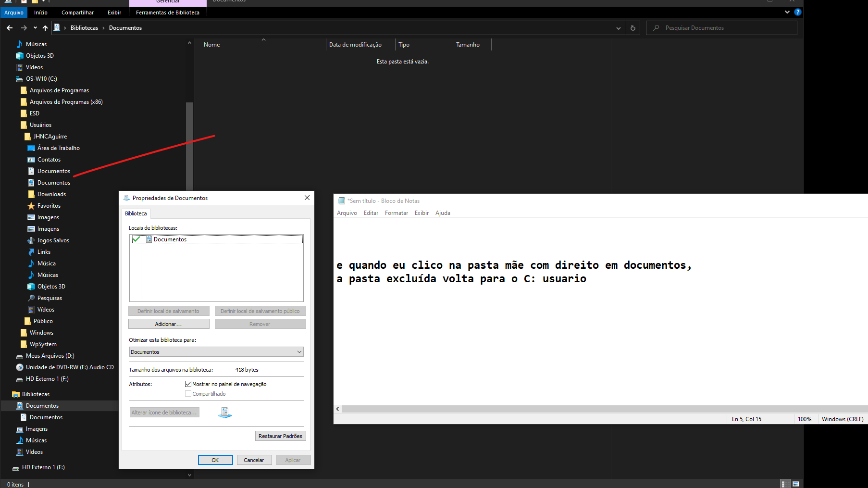Open Ferramentas de Biblioteca tab
868x488 pixels.
click(x=168, y=13)
